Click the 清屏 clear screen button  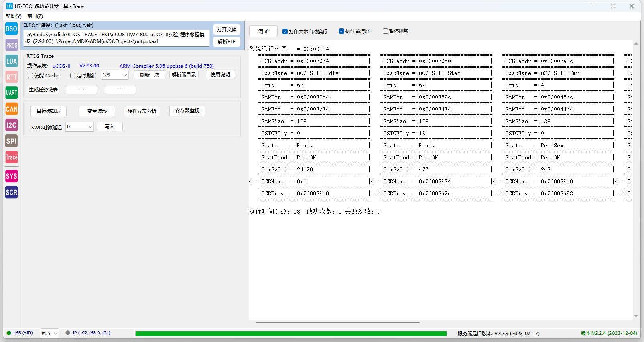click(x=263, y=31)
